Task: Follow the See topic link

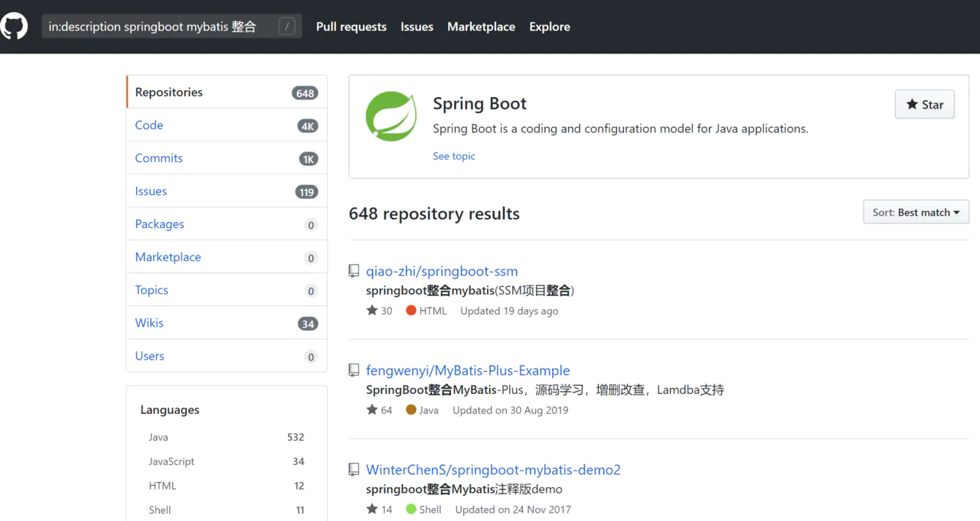Action: coord(453,156)
